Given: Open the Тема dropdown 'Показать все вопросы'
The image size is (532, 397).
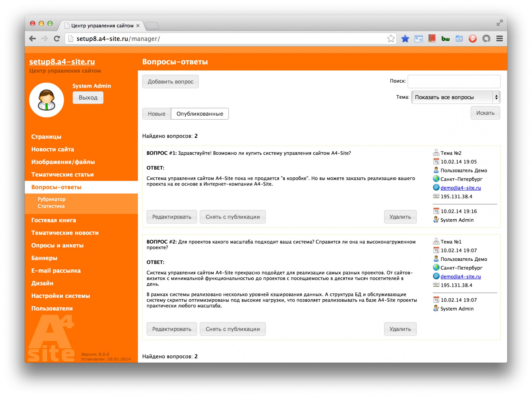Looking at the screenshot, I should 455,97.
